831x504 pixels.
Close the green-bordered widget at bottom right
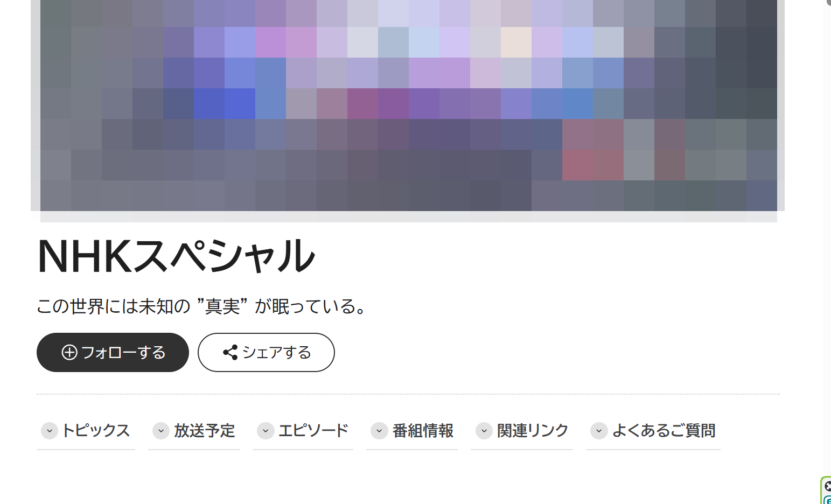pyautogui.click(x=828, y=486)
